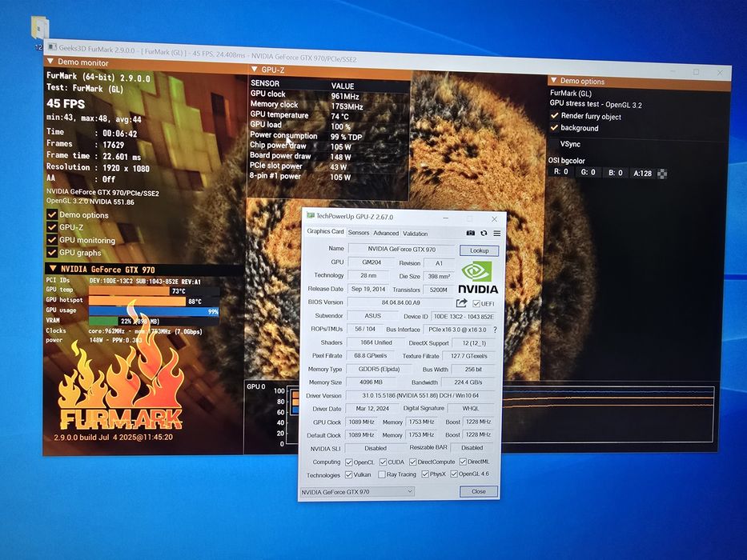Click the BIOS export share icon
The width and height of the screenshot is (747, 560).
pyautogui.click(x=461, y=303)
